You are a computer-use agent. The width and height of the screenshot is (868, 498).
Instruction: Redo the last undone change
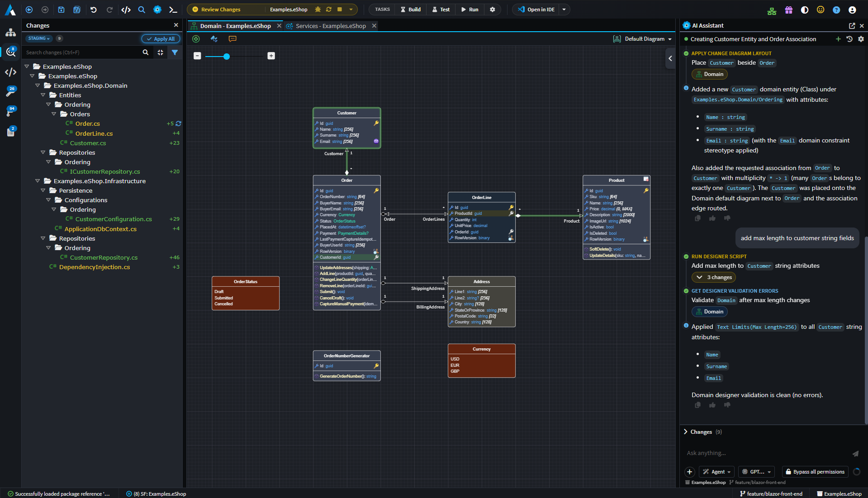click(109, 9)
